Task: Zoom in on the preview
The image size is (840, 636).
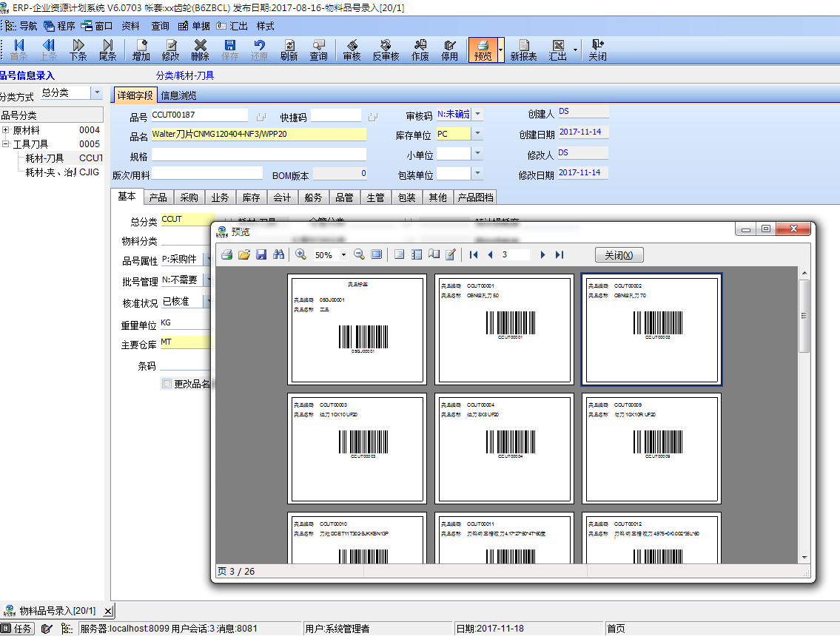Action: coord(301,255)
